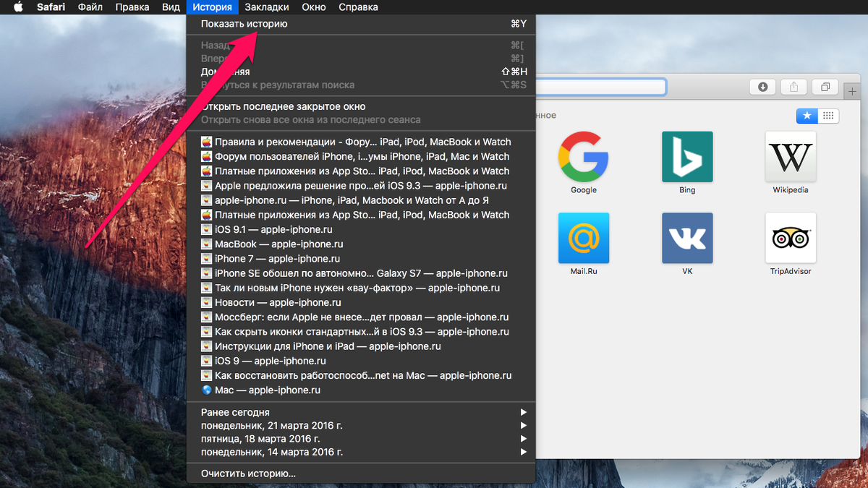Choose Показать историю
868x488 pixels.
pos(361,24)
